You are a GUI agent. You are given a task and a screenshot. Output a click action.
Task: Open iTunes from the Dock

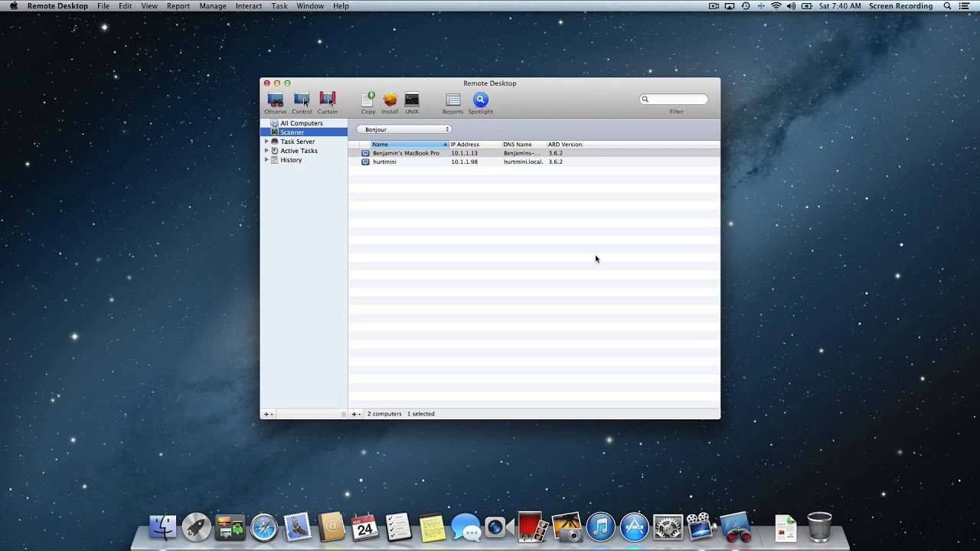click(x=601, y=527)
